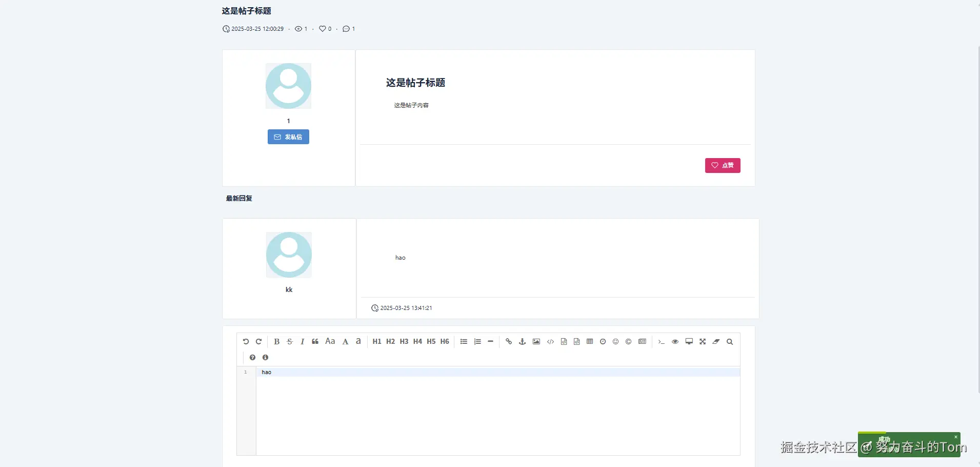
Task: Insert a hyperlink
Action: (509, 342)
